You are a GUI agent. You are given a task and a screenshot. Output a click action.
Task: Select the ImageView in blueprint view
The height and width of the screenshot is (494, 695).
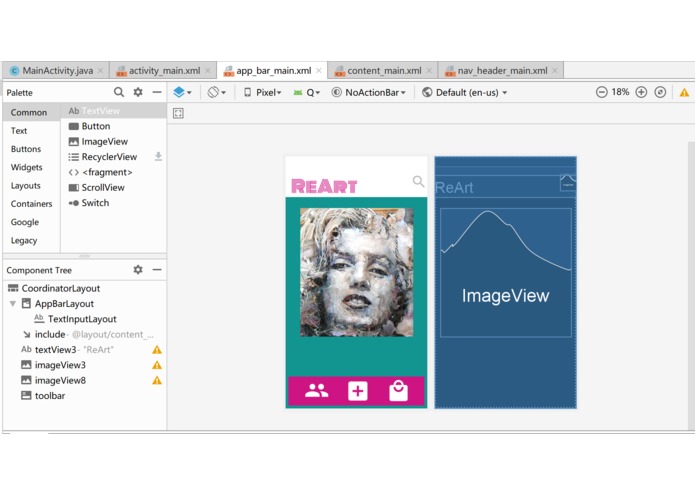[506, 272]
